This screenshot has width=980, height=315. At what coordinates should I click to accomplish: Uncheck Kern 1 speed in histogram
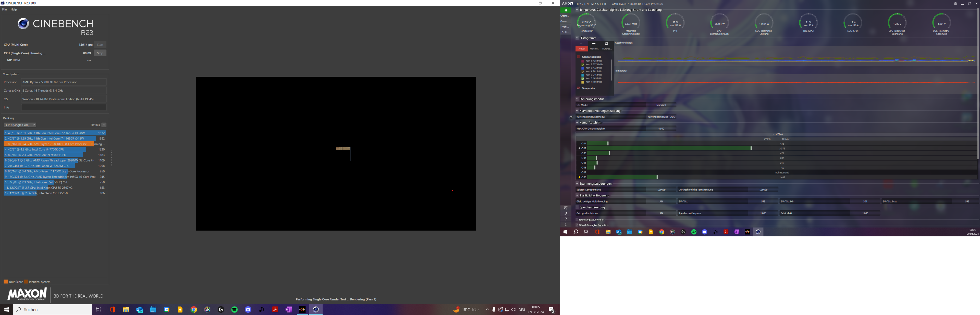582,61
